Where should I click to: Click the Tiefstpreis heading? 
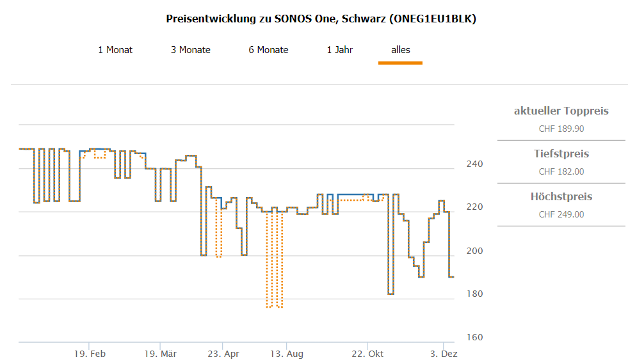[561, 154]
